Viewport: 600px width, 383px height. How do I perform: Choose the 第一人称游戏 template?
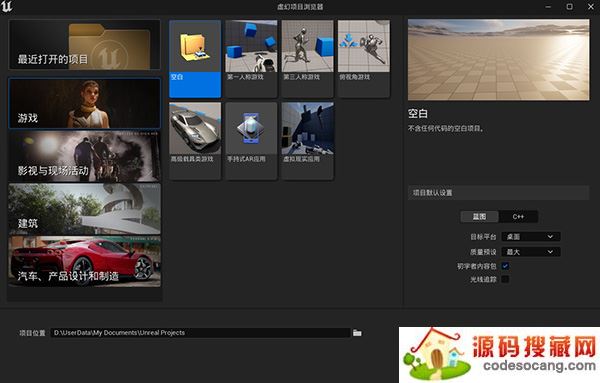251,59
